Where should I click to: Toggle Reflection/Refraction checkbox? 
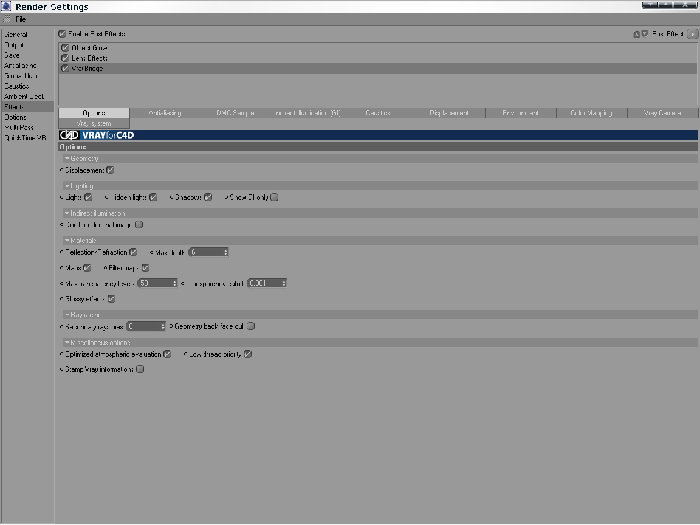click(133, 252)
